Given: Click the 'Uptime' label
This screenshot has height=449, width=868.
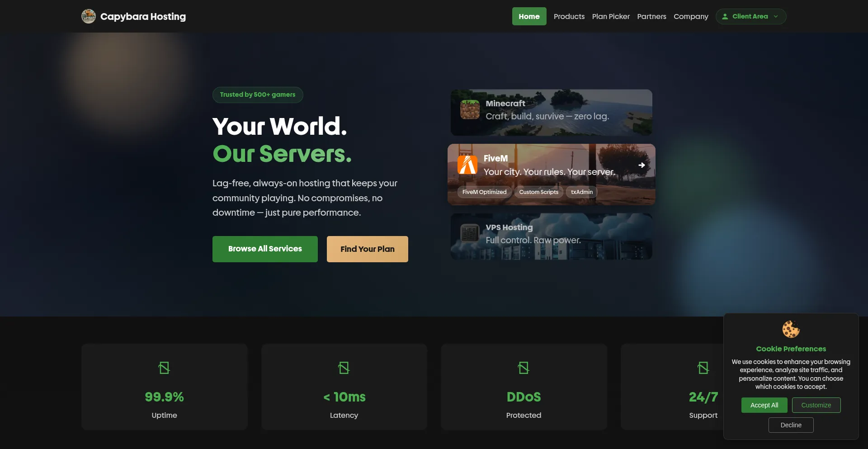Looking at the screenshot, I should coord(164,416).
